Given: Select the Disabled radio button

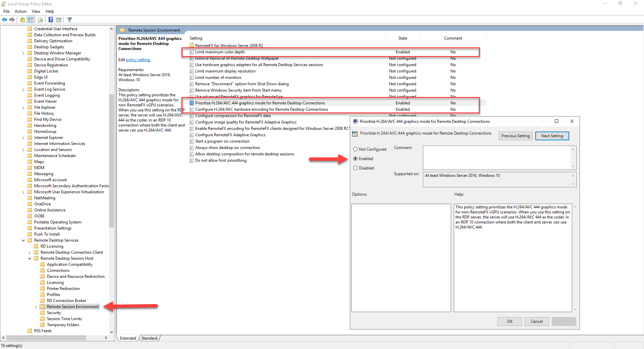Looking at the screenshot, I should (355, 168).
